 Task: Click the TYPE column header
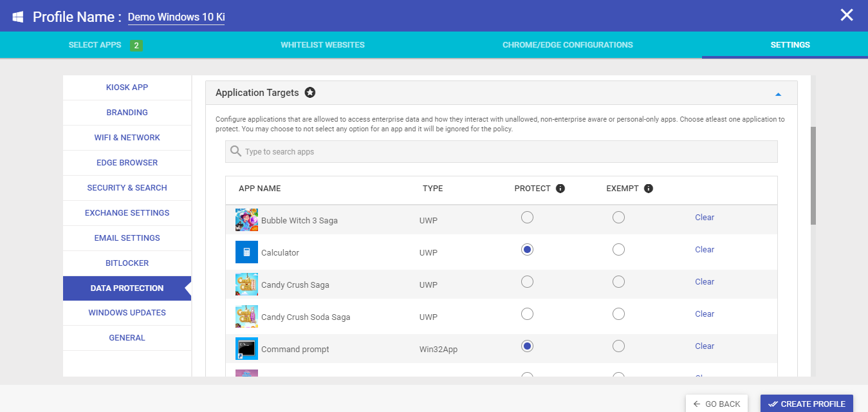click(433, 189)
